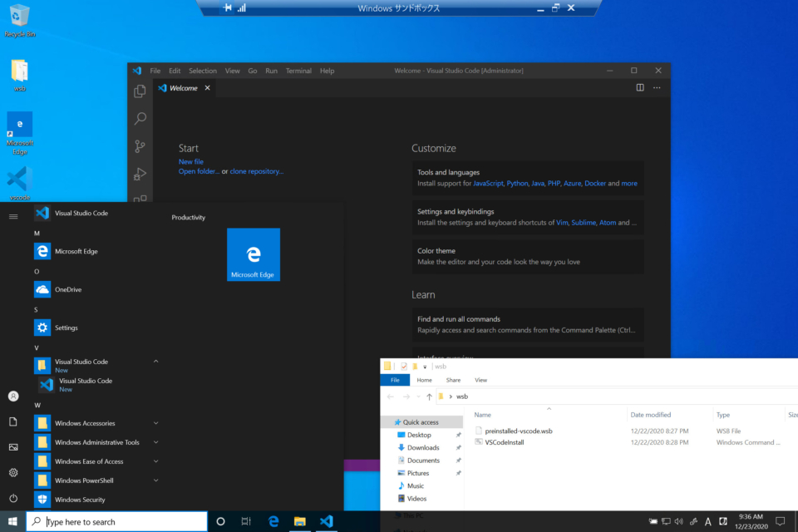Click the Sublime keybindings link
Screen dimensions: 798x532
[x=584, y=223]
